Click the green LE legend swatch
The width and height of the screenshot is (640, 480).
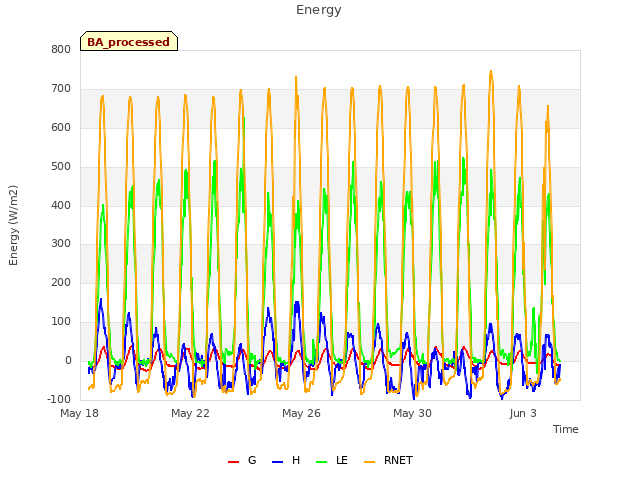[322, 462]
